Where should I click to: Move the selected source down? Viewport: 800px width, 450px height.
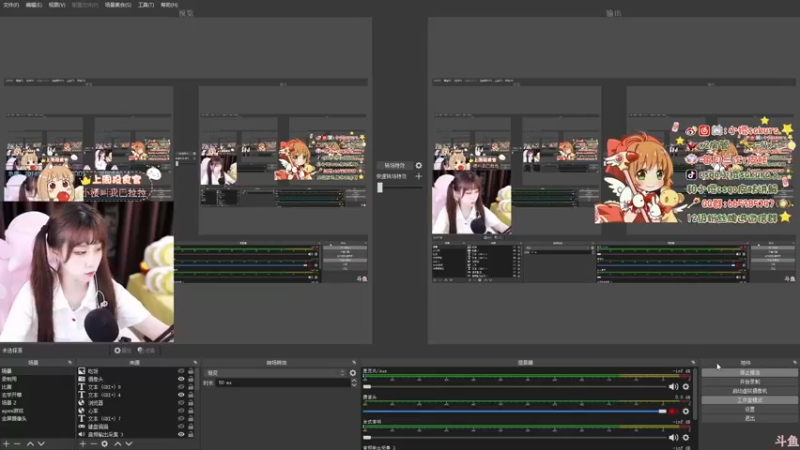129,444
